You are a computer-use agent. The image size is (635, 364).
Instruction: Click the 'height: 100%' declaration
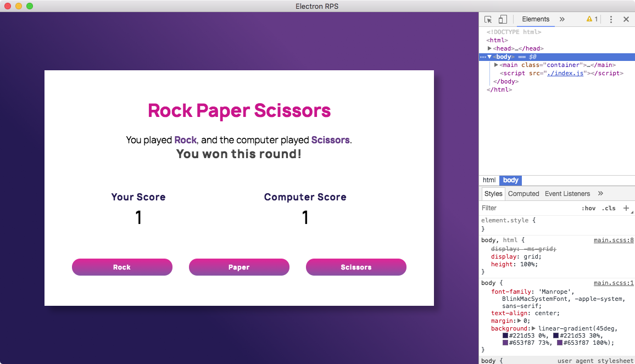pos(514,265)
